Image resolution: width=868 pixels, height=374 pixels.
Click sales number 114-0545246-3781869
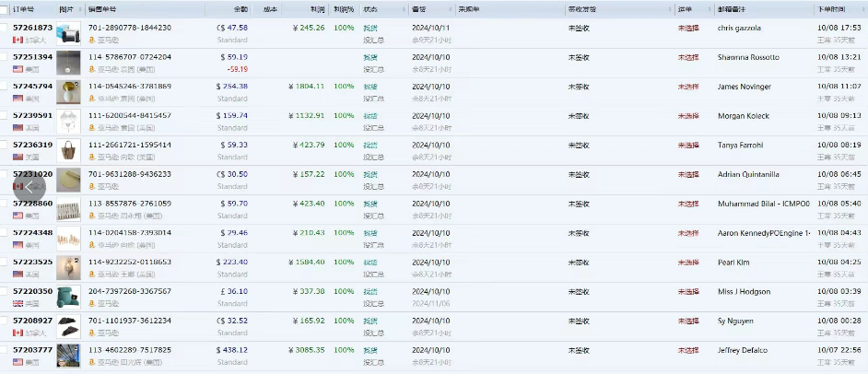coord(130,87)
